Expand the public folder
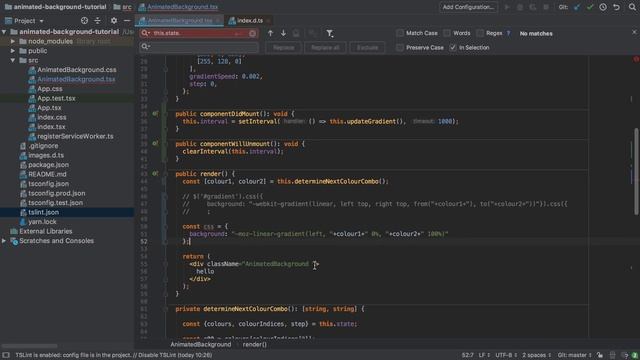This screenshot has height=360, width=640. [x=13, y=51]
